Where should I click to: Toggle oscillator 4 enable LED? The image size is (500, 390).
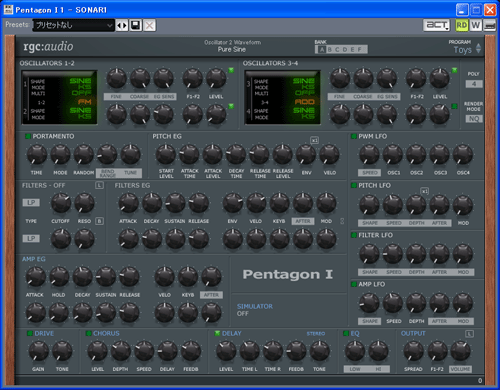(454, 106)
